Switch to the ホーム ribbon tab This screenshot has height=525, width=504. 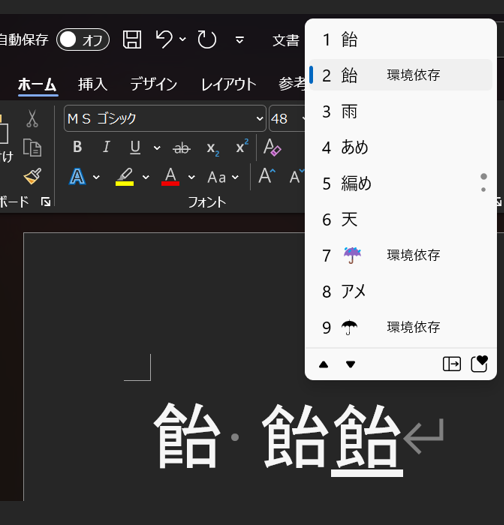(38, 84)
